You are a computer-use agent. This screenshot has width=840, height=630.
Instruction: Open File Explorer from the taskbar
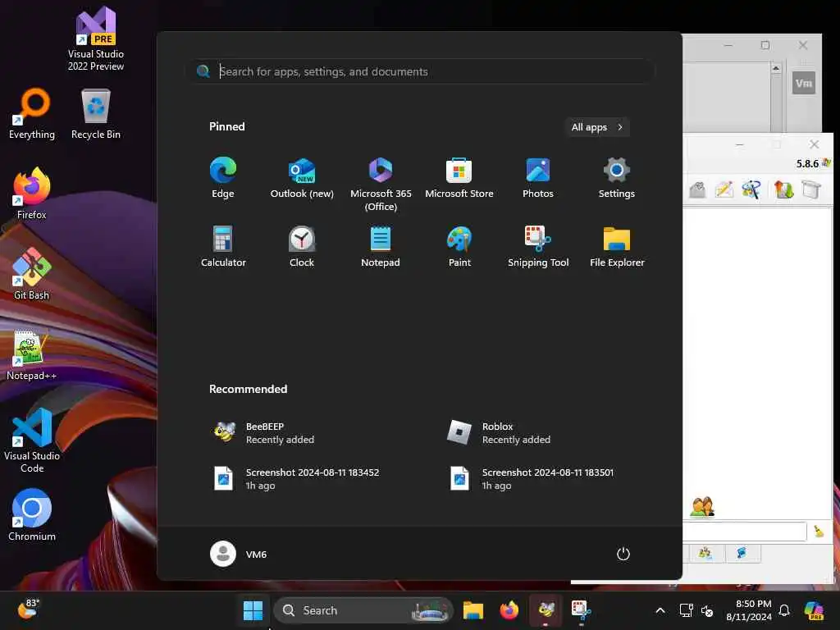point(473,610)
